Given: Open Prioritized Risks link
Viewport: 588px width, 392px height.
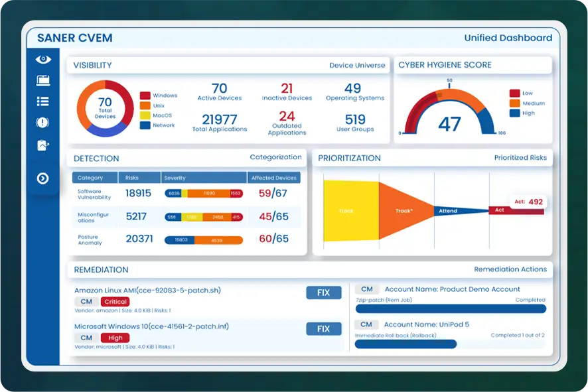Looking at the screenshot, I should 520,158.
